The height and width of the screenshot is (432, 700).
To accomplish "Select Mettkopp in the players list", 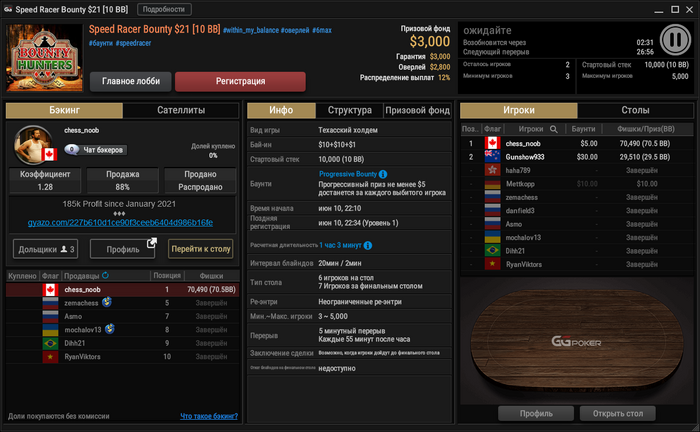I will click(577, 184).
